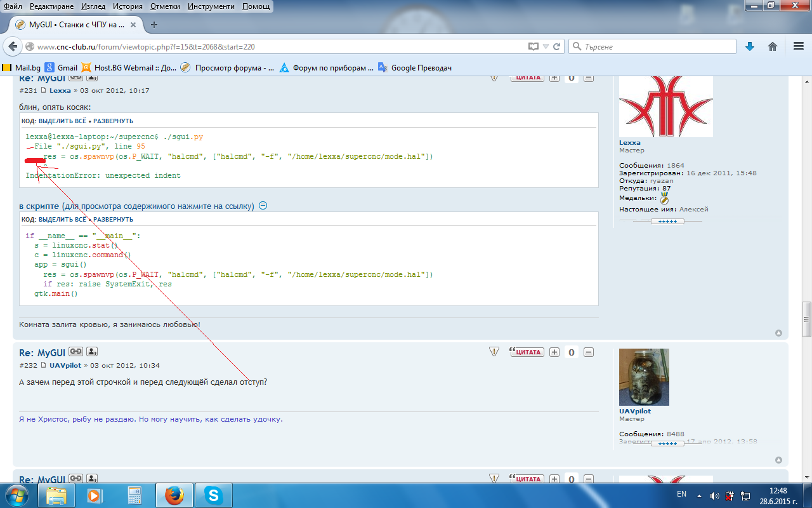Open the История menu
The height and width of the screenshot is (508, 812).
click(x=128, y=6)
